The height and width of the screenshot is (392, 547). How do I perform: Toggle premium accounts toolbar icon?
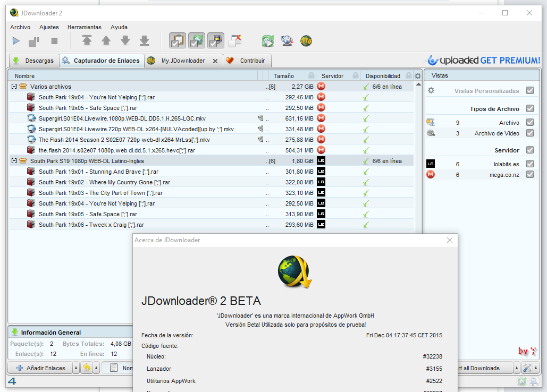216,41
